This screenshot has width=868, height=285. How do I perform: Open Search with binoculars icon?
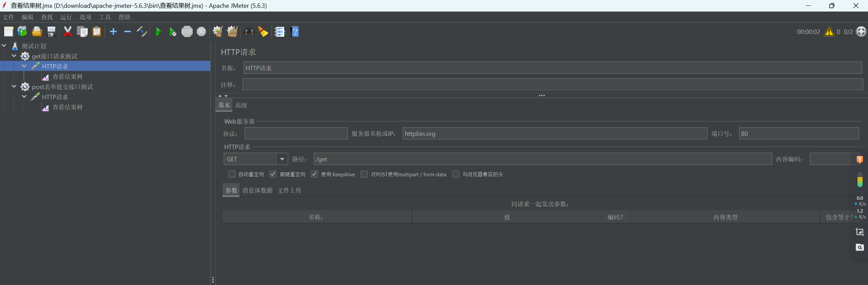249,32
